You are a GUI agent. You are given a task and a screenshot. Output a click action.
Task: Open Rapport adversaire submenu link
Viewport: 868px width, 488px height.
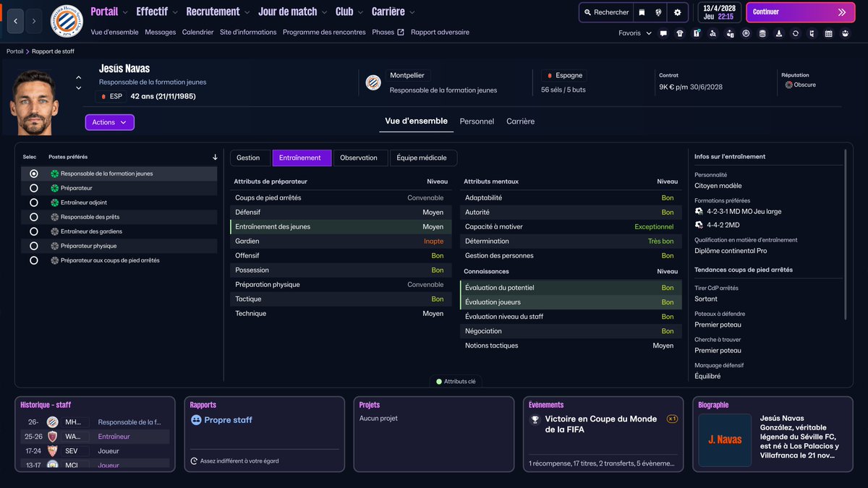440,33
